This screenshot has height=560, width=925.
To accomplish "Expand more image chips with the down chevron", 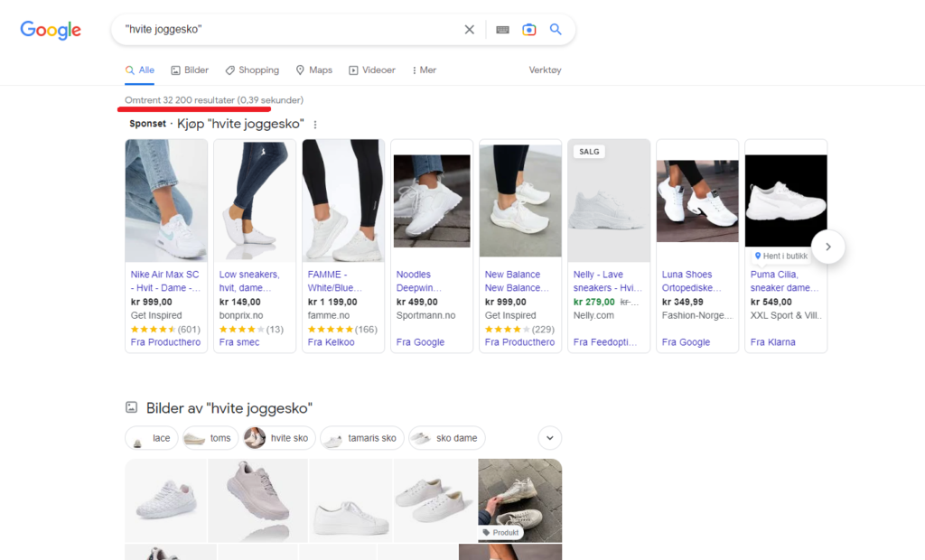I will 549,437.
